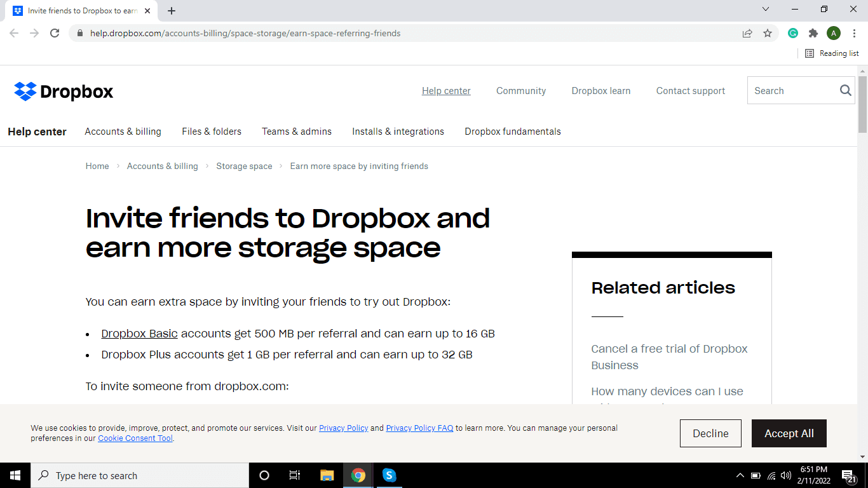Switch to the Teams & admins section
The image size is (868, 488).
[297, 132]
